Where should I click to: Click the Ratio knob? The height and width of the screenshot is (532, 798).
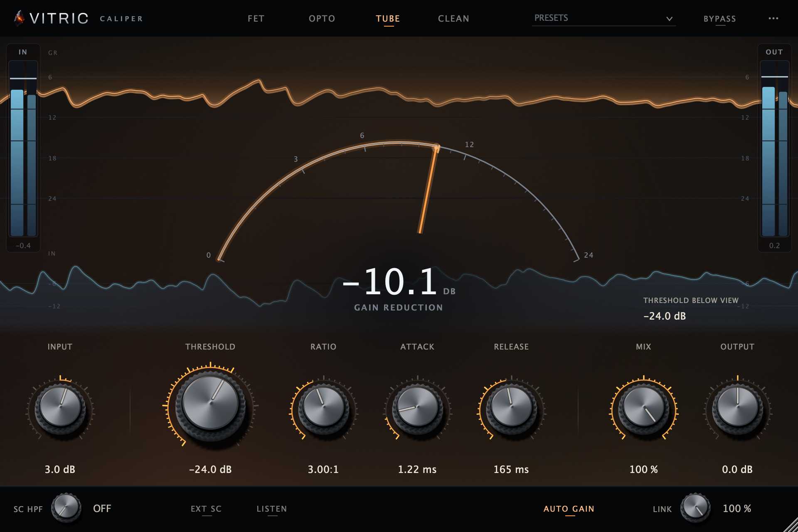point(323,407)
